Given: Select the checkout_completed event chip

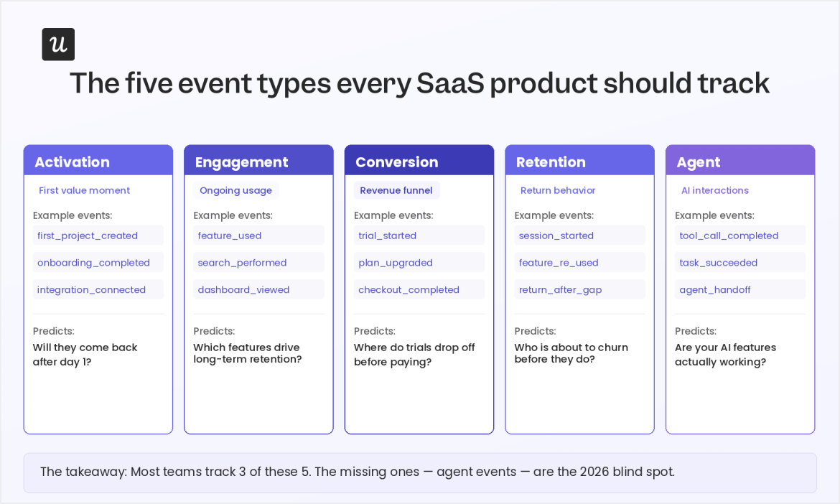Looking at the screenshot, I should pyautogui.click(x=419, y=289).
